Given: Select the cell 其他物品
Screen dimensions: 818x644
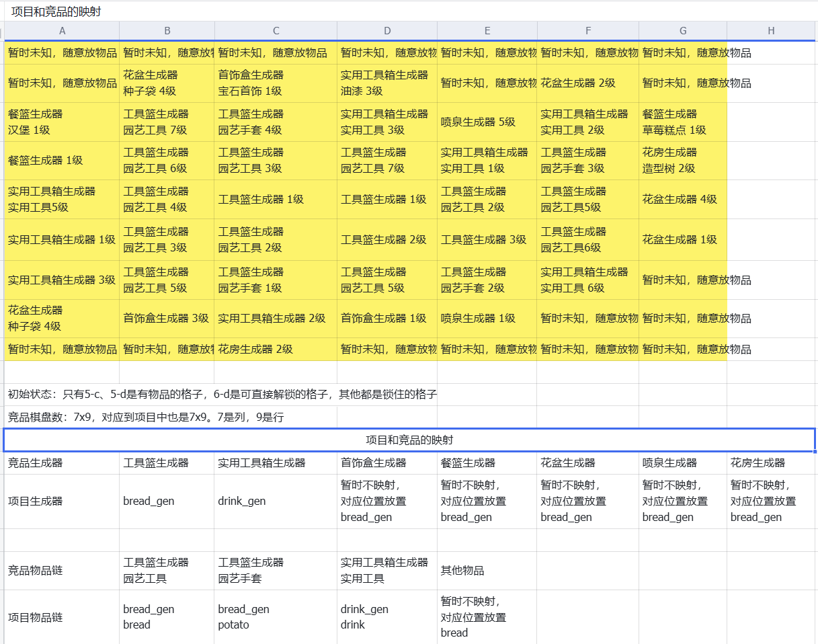Looking at the screenshot, I should [x=487, y=571].
